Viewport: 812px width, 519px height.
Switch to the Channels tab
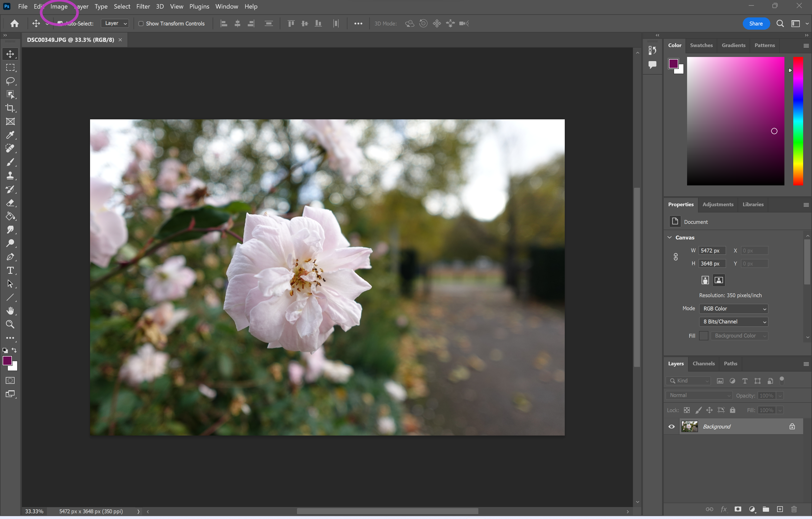[703, 363]
